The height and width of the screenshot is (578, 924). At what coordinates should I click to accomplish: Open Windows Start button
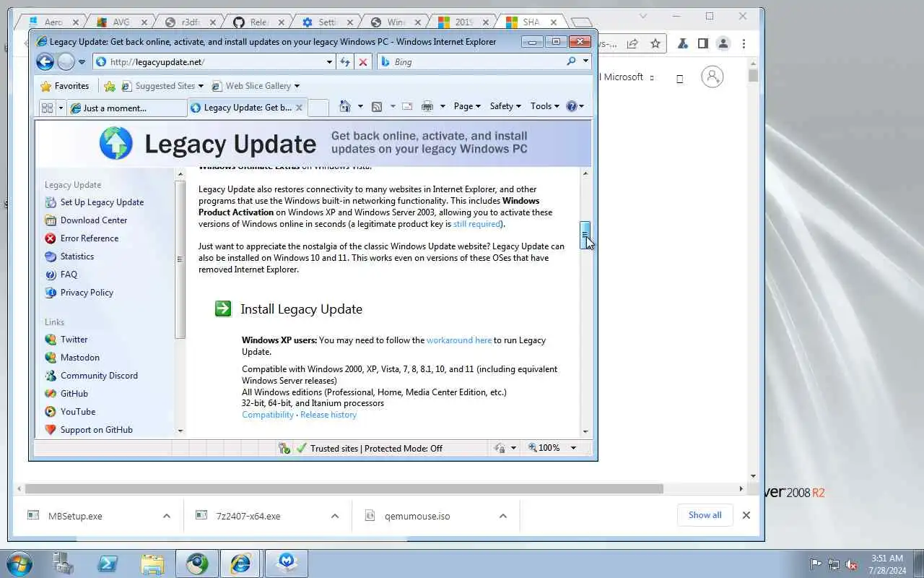coord(19,564)
